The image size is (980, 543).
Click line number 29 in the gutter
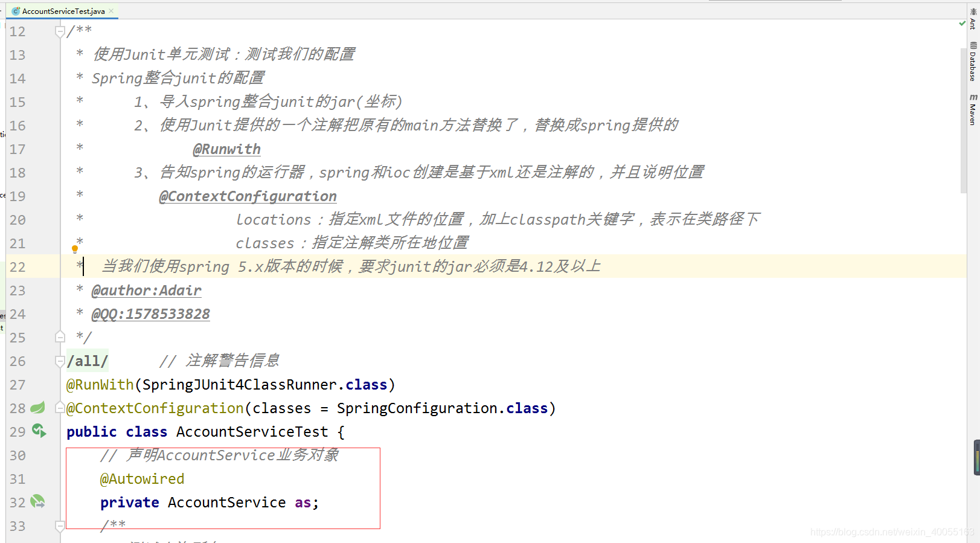point(18,432)
